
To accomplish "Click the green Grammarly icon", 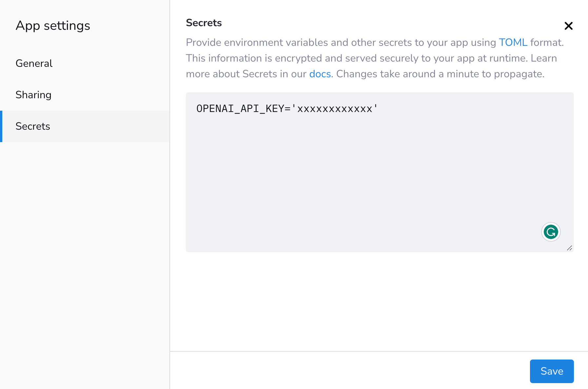I will 551,232.
